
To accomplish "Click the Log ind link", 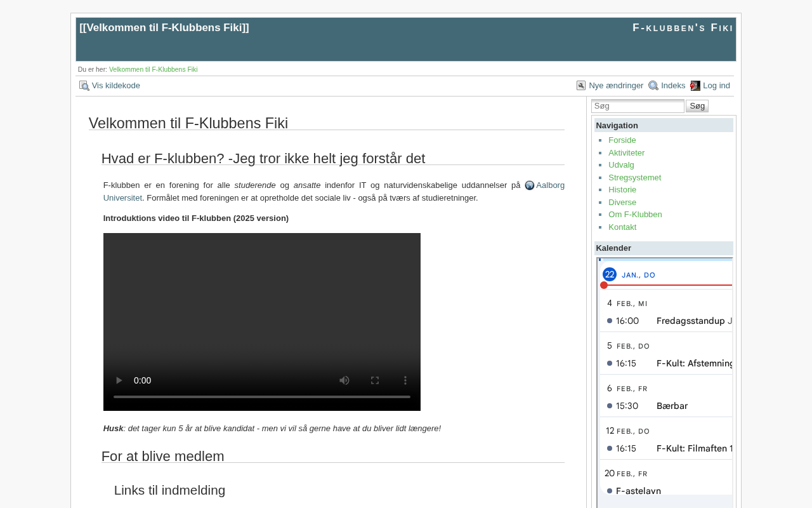I will click(716, 86).
